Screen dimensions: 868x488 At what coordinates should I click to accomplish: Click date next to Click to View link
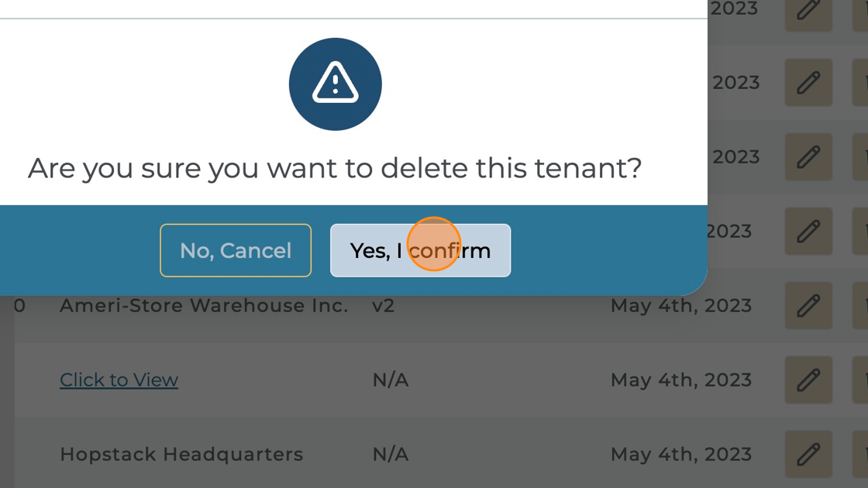(x=680, y=380)
